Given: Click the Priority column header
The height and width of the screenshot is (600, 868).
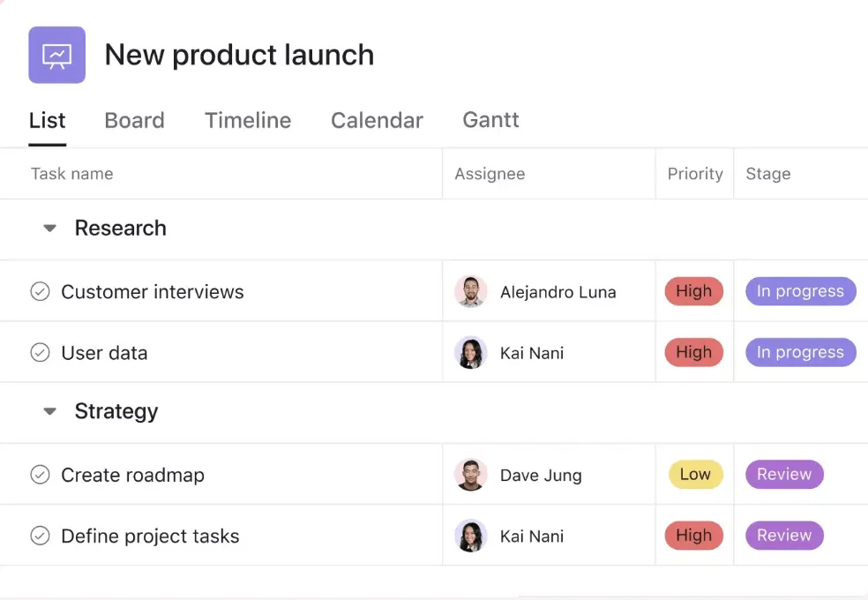Looking at the screenshot, I should tap(695, 174).
